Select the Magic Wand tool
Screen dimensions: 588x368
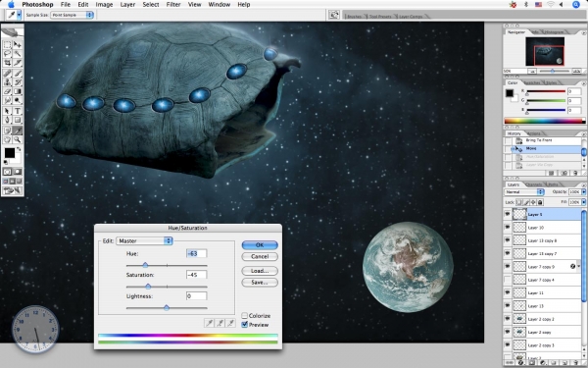click(18, 54)
